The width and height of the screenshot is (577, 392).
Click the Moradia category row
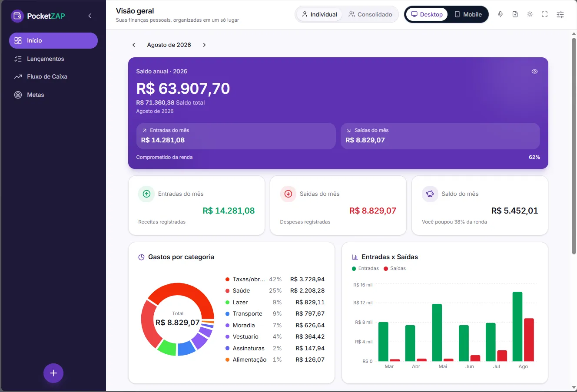click(x=275, y=325)
